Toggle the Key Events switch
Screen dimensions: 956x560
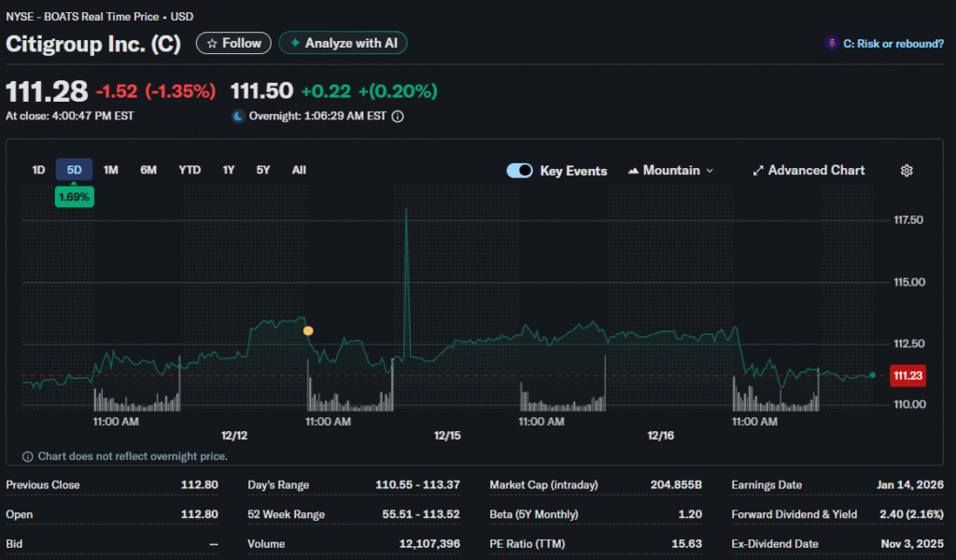[x=519, y=171]
